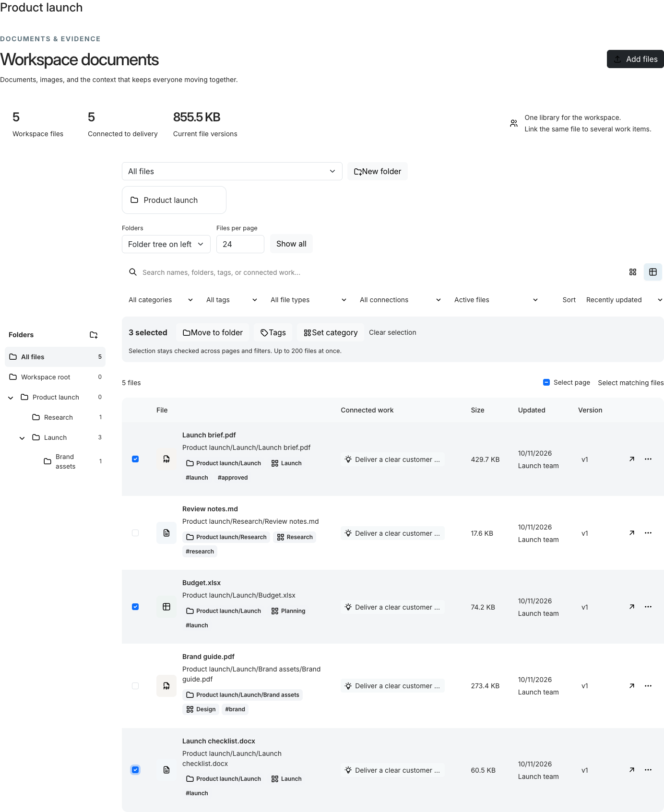Image resolution: width=664 pixels, height=812 pixels.
Task: Click Set category button
Action: [x=331, y=332]
